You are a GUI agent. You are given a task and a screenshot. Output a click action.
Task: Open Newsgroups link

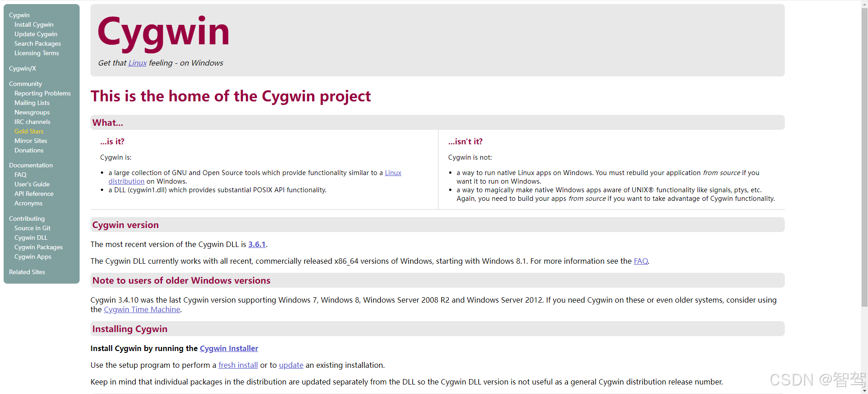(x=32, y=112)
